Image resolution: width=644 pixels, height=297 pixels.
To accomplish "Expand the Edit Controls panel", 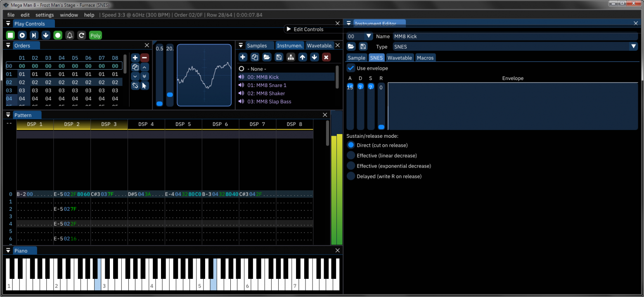I will (289, 29).
